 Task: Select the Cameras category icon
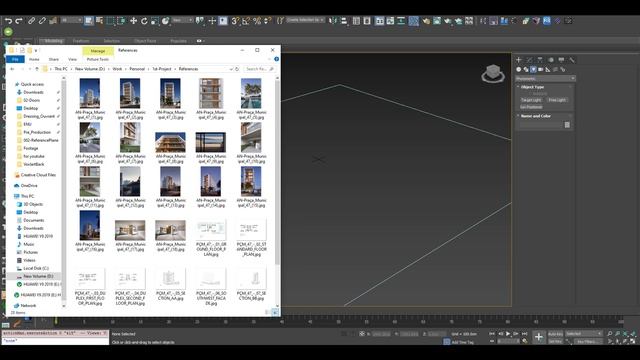[541, 69]
